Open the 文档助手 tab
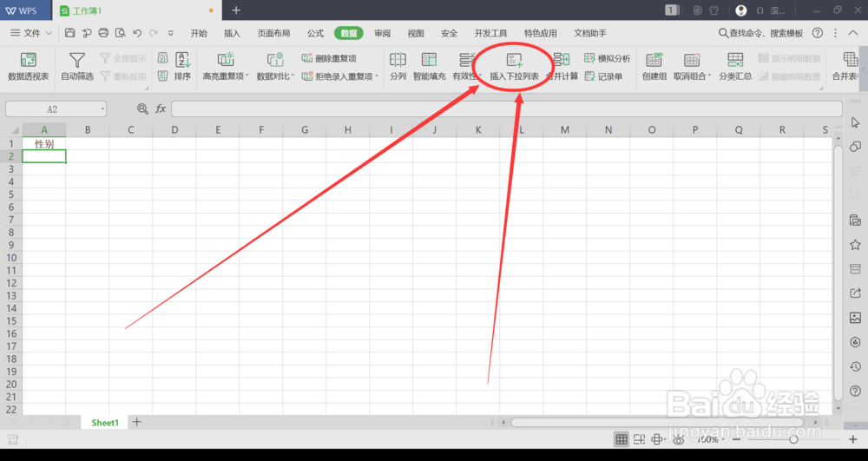Image resolution: width=868 pixels, height=461 pixels. point(590,33)
